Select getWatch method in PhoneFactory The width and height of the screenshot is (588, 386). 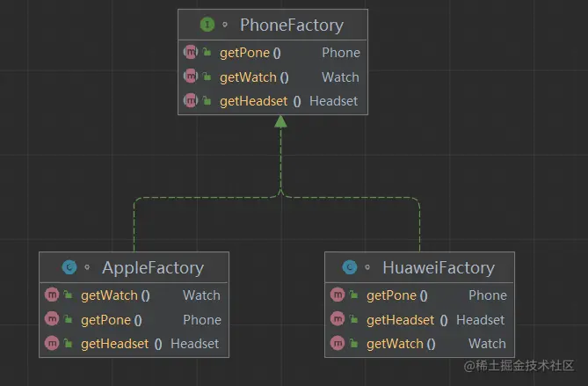(253, 77)
